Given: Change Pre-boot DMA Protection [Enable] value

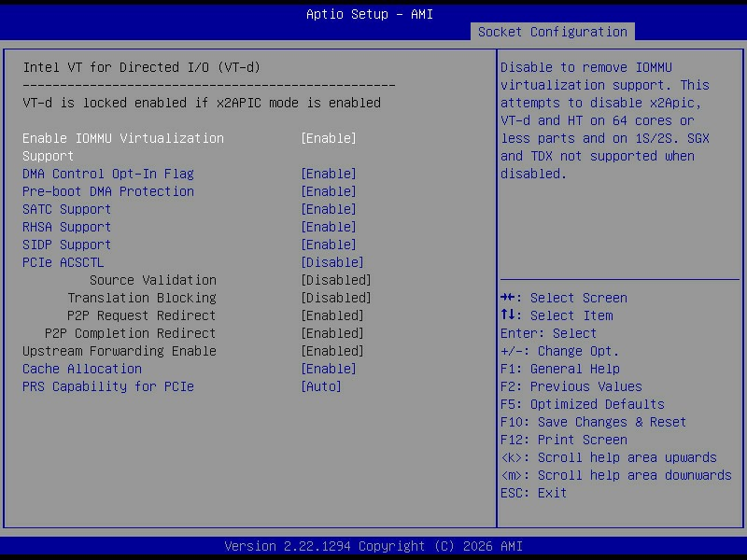Looking at the screenshot, I should [329, 191].
